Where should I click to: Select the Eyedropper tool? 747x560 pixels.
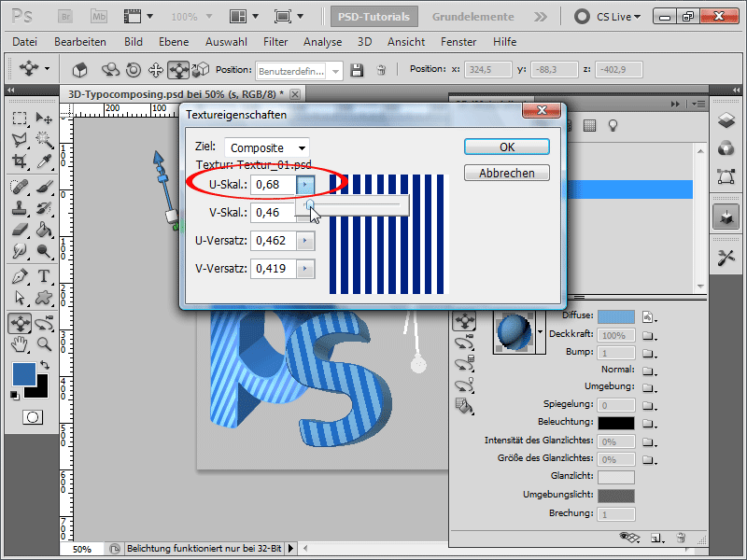44,161
